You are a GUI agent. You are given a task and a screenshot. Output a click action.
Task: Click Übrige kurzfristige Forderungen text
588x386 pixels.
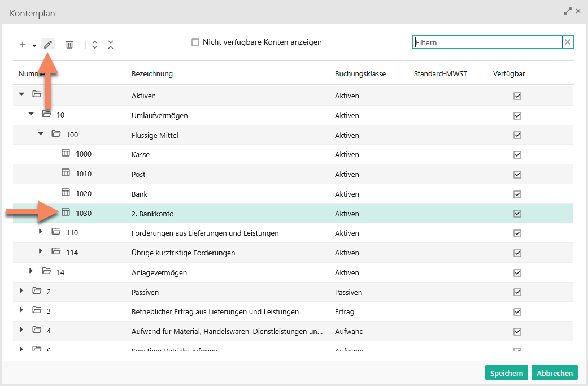(x=183, y=253)
